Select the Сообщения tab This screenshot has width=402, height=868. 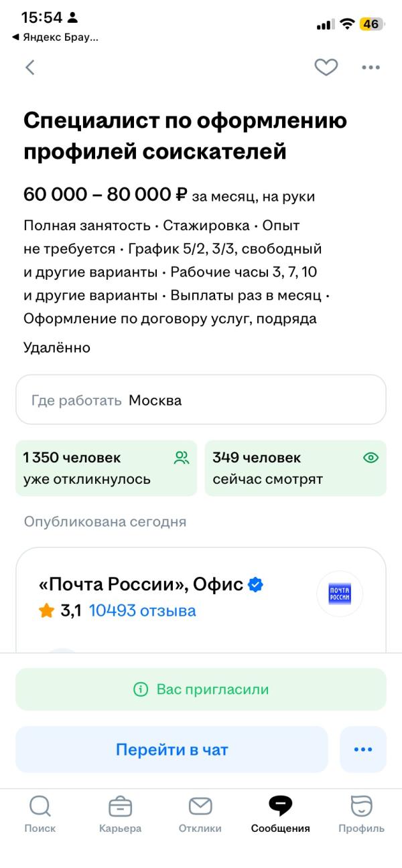pyautogui.click(x=280, y=814)
